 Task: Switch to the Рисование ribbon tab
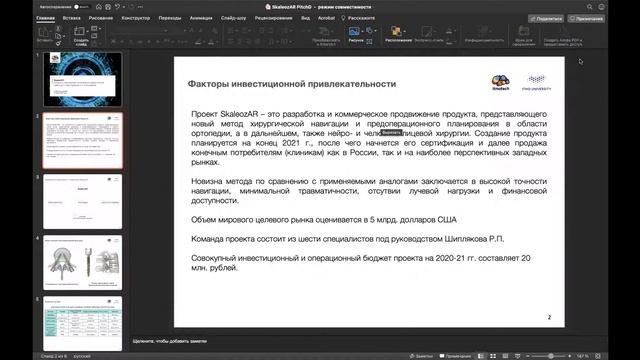(101, 18)
